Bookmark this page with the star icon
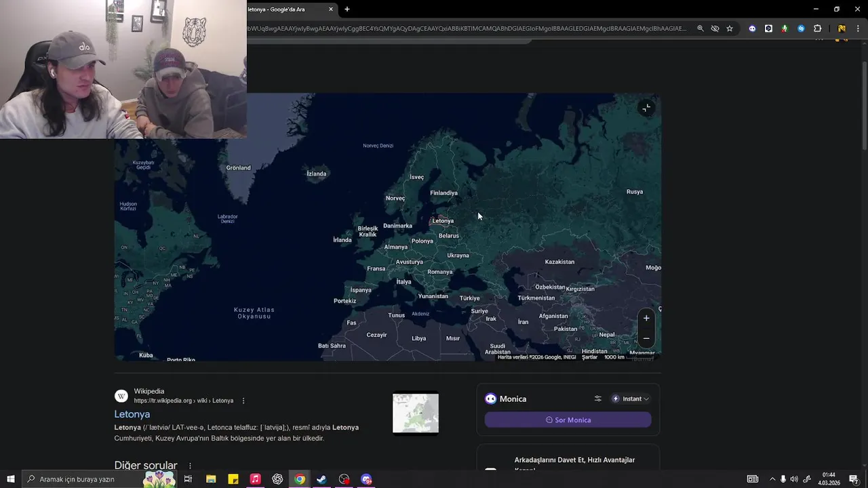This screenshot has height=488, width=868. click(730, 28)
